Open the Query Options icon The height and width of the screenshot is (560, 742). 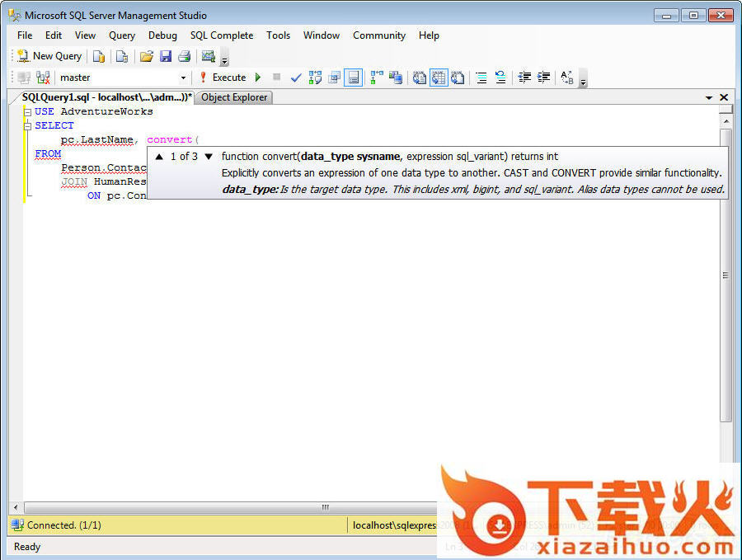point(335,78)
